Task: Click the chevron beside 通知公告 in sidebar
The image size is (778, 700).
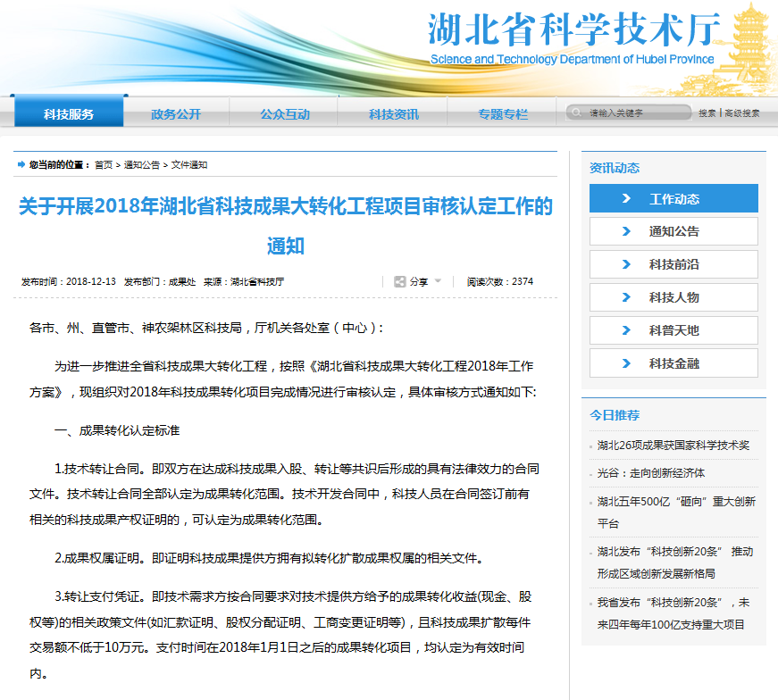Action: pyautogui.click(x=626, y=231)
